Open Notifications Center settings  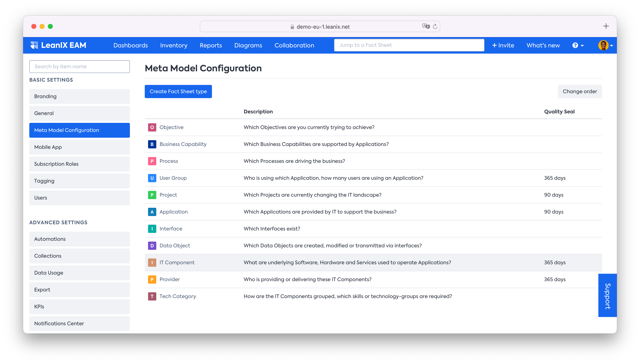coord(80,324)
